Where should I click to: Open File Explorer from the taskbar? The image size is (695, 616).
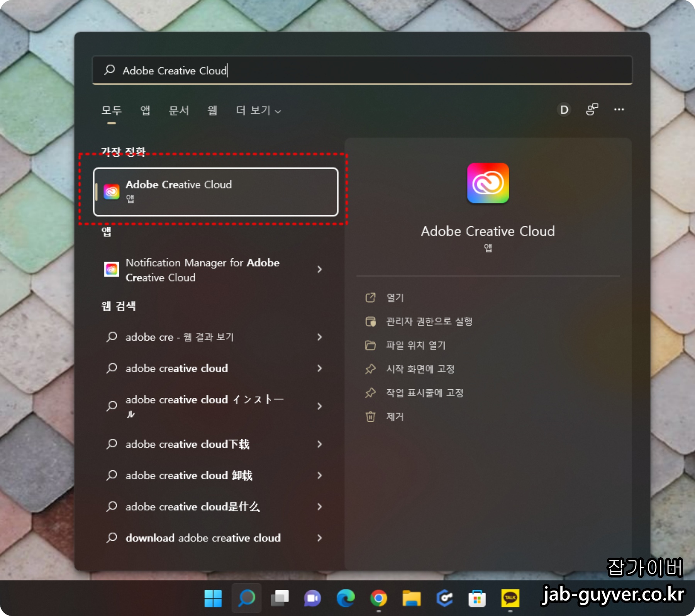coord(412,598)
